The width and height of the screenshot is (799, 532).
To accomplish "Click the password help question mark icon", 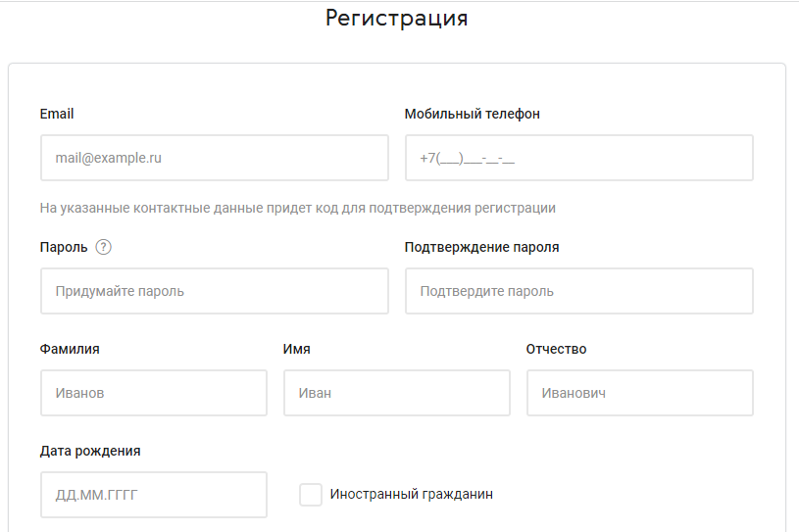I will point(104,247).
